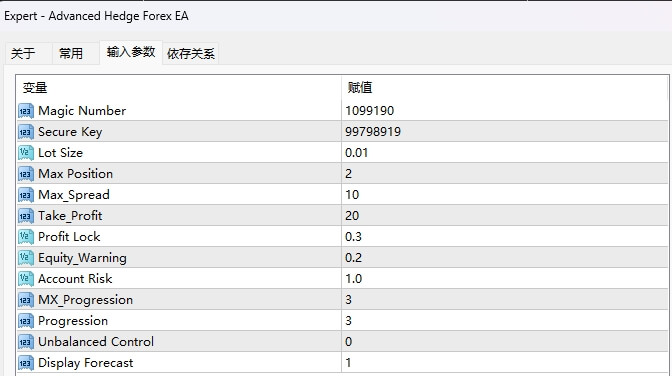Click the integer icon beside Secure Key

tap(26, 132)
